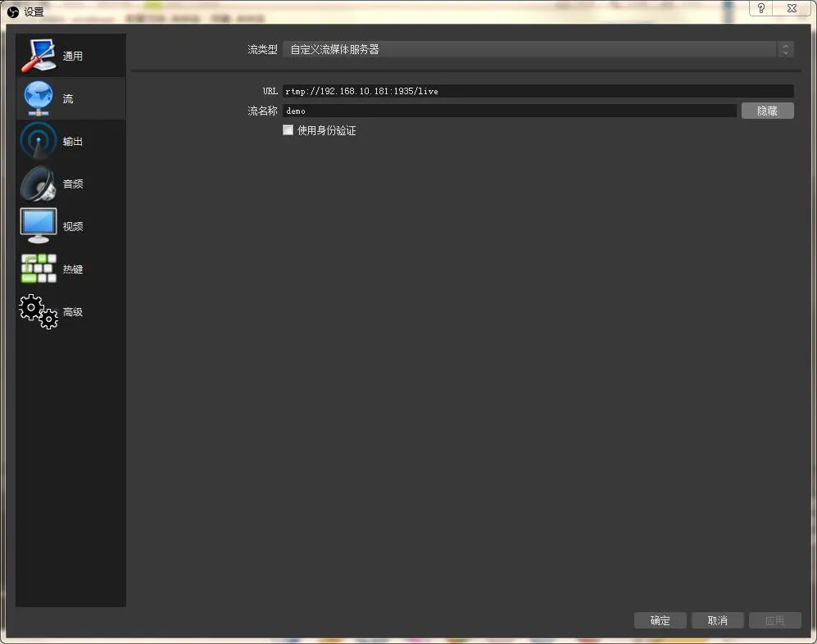Toggle 隐藏 to hide the stream key
817x644 pixels.
tap(767, 111)
